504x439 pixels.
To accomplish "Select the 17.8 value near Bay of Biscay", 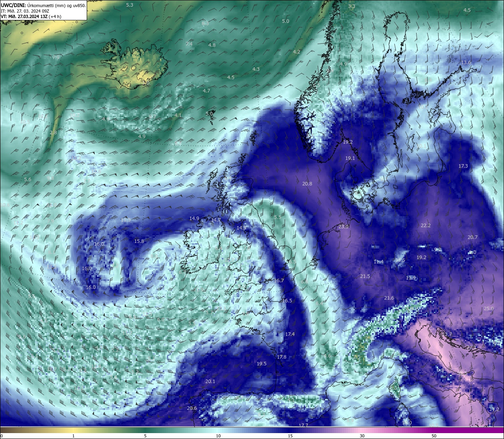I will (x=282, y=357).
